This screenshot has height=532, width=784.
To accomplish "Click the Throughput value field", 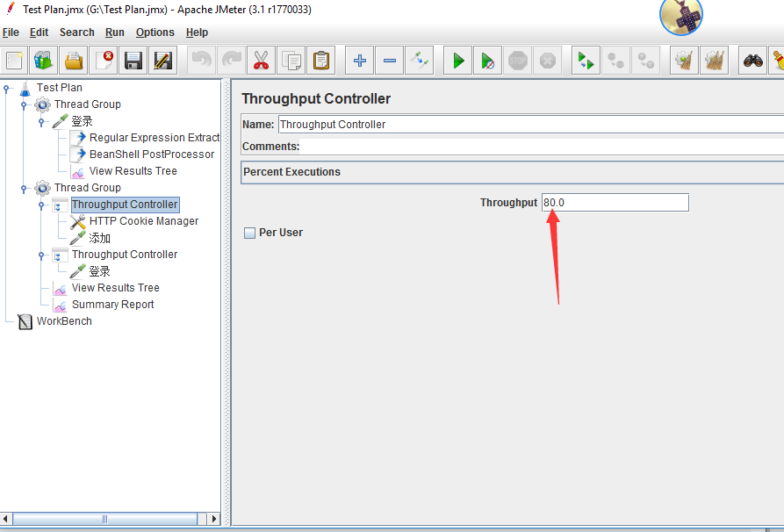I will click(x=615, y=203).
